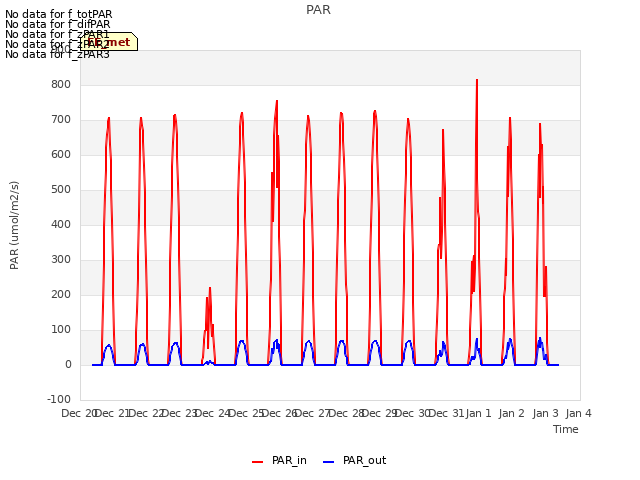
Task: Click the low Dec 24 PAR_in peak
Action: pyautogui.click(x=210, y=288)
